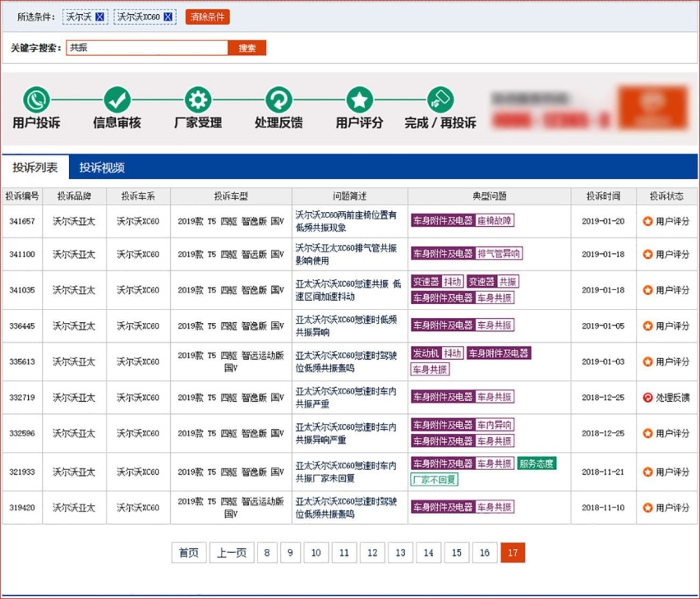Open complaint number 321933

pyautogui.click(x=22, y=472)
